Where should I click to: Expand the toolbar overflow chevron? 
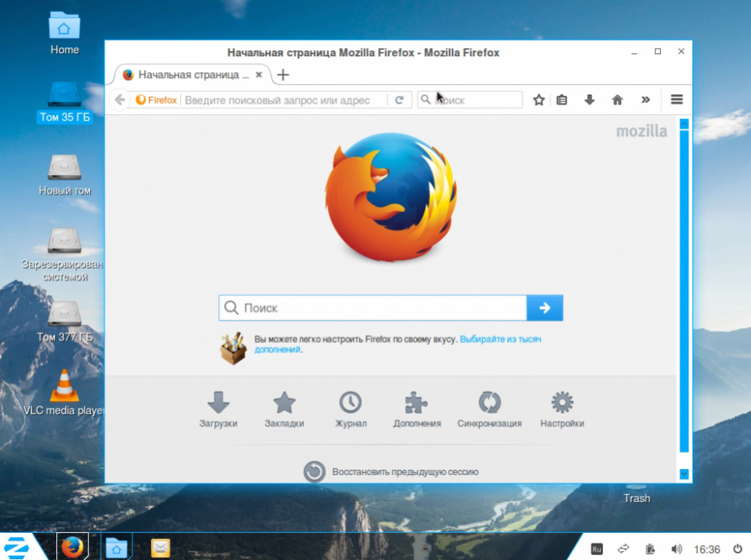pos(646,100)
